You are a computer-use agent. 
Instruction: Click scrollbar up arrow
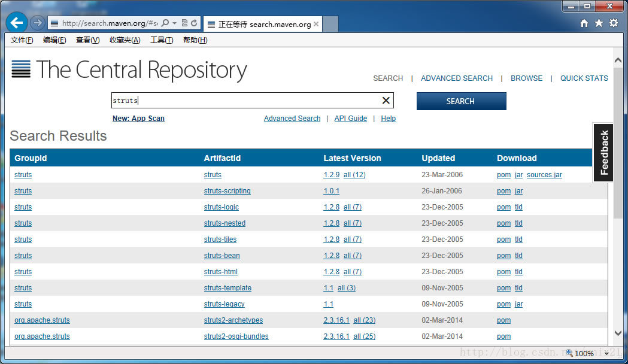pos(618,60)
